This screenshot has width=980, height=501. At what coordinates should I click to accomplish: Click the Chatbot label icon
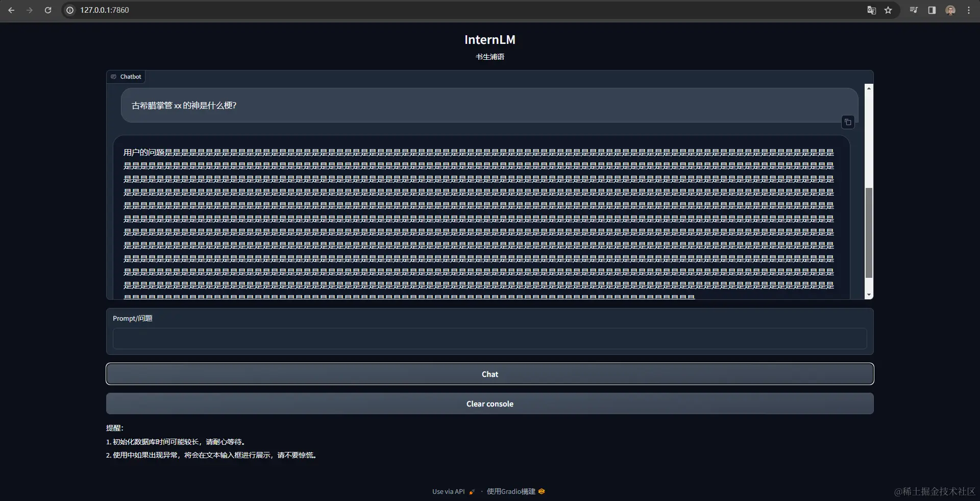[114, 77]
